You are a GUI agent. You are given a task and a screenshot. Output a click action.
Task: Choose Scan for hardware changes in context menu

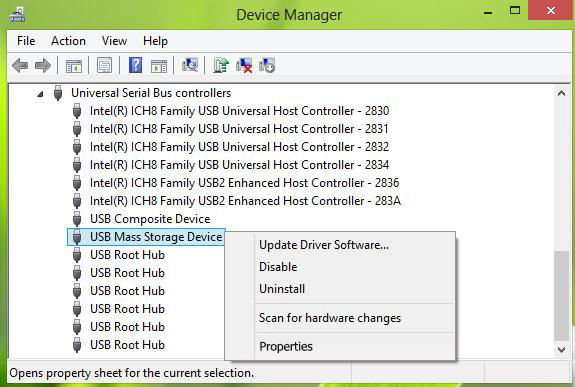(340, 318)
